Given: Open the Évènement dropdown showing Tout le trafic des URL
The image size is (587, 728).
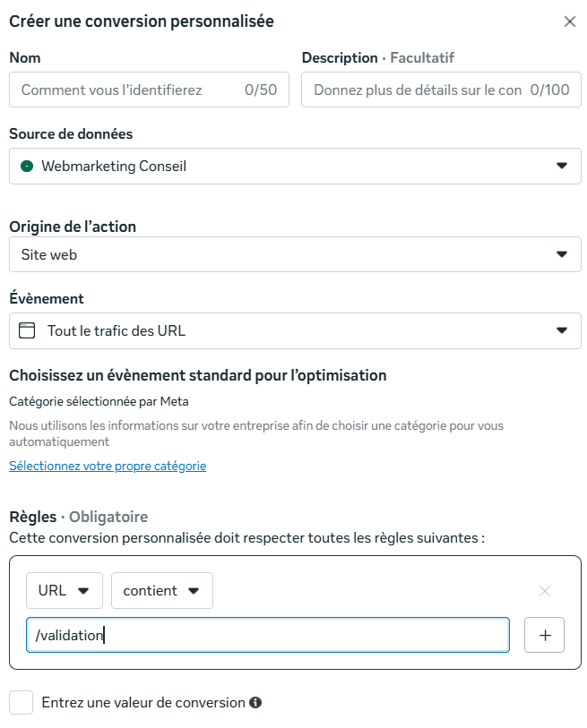Looking at the screenshot, I should tap(294, 331).
